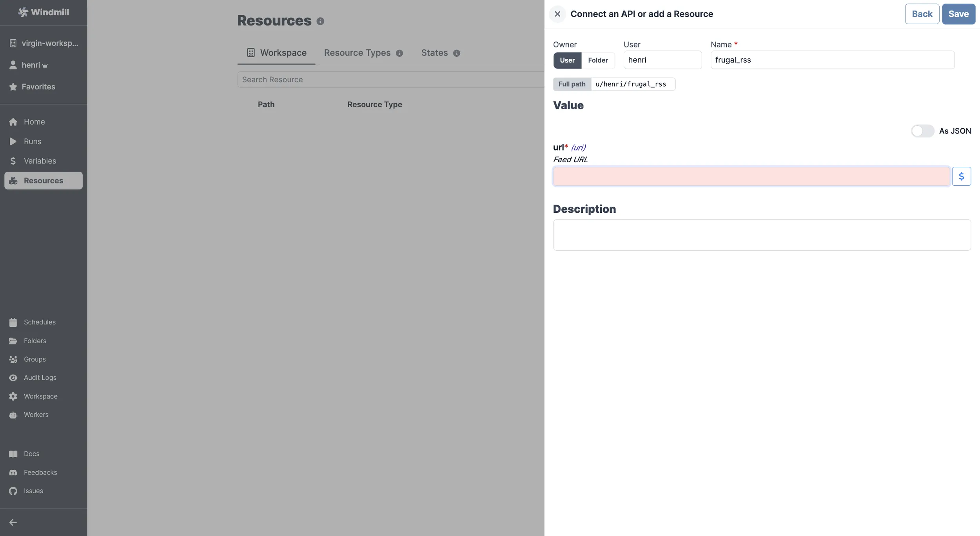Open the Workers page
This screenshot has width=980, height=536.
[x=36, y=415]
